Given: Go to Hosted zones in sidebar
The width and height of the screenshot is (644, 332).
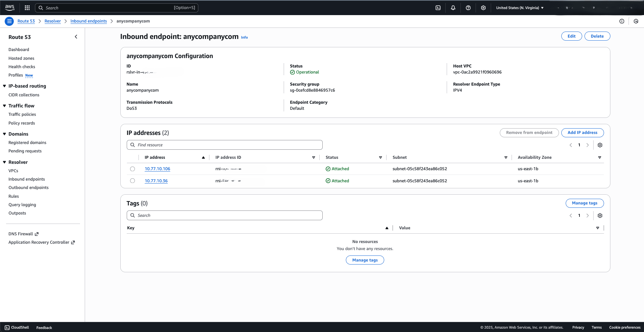Looking at the screenshot, I should [x=21, y=58].
